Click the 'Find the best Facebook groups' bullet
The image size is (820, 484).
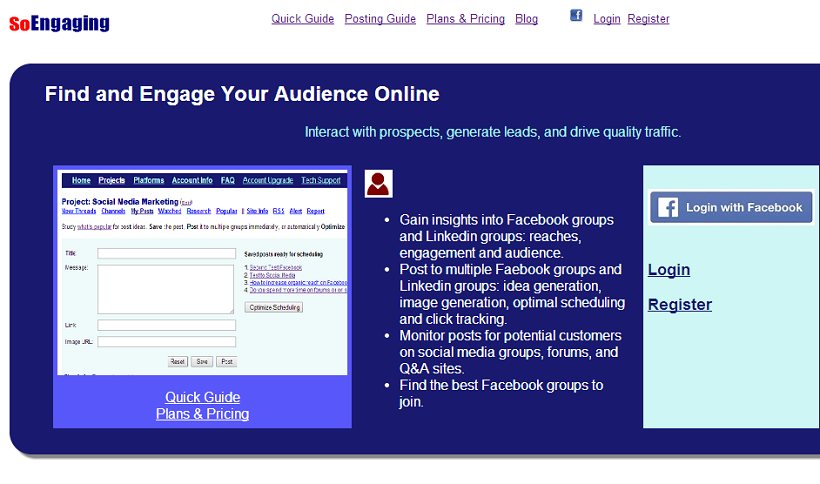(x=501, y=394)
